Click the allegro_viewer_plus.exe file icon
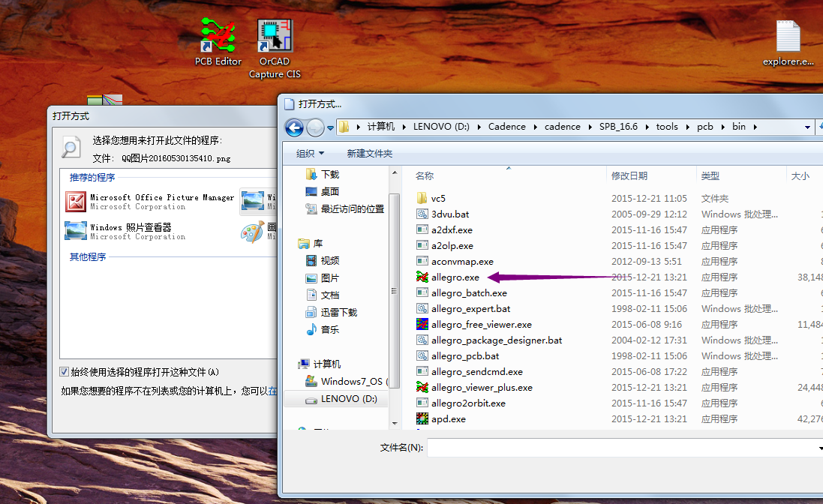The image size is (823, 504). (422, 387)
